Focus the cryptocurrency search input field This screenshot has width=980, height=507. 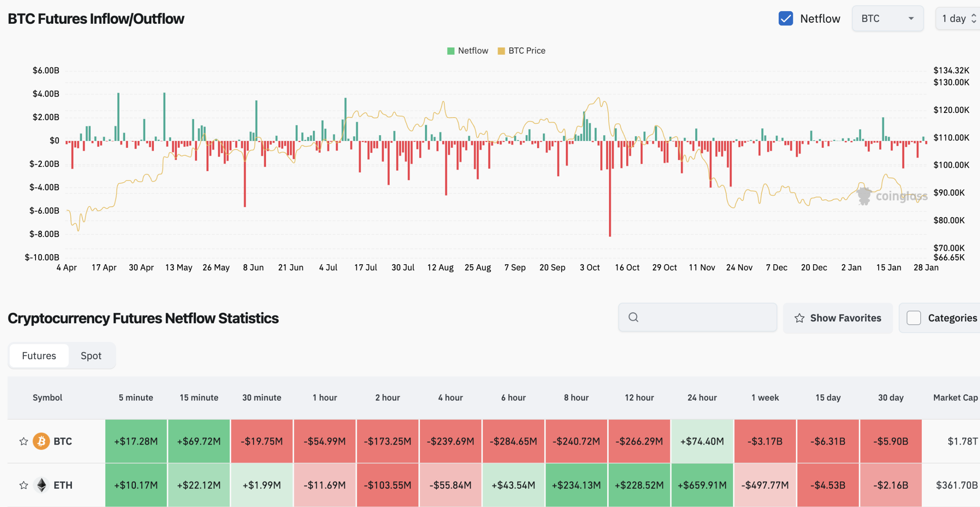[704, 317]
